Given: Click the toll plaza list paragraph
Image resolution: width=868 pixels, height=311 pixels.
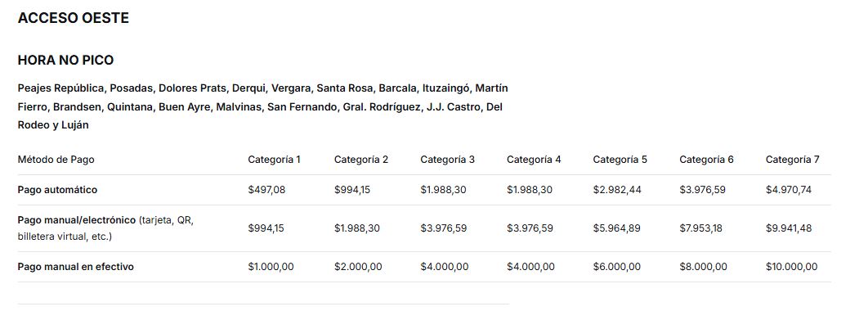Looking at the screenshot, I should [263, 106].
